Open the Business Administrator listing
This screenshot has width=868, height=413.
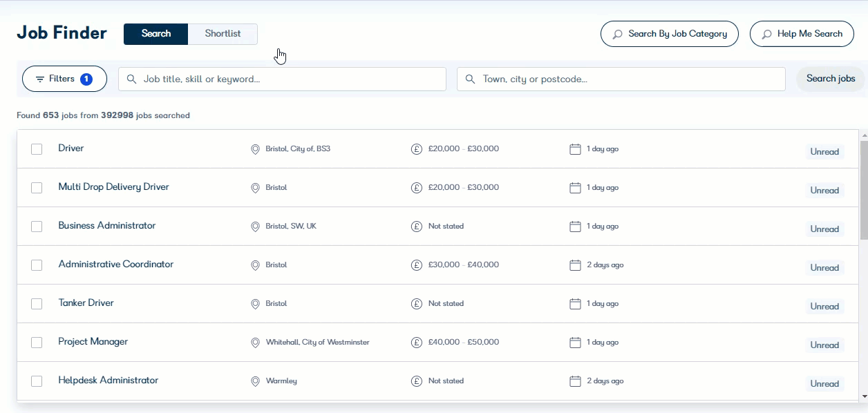coord(107,226)
